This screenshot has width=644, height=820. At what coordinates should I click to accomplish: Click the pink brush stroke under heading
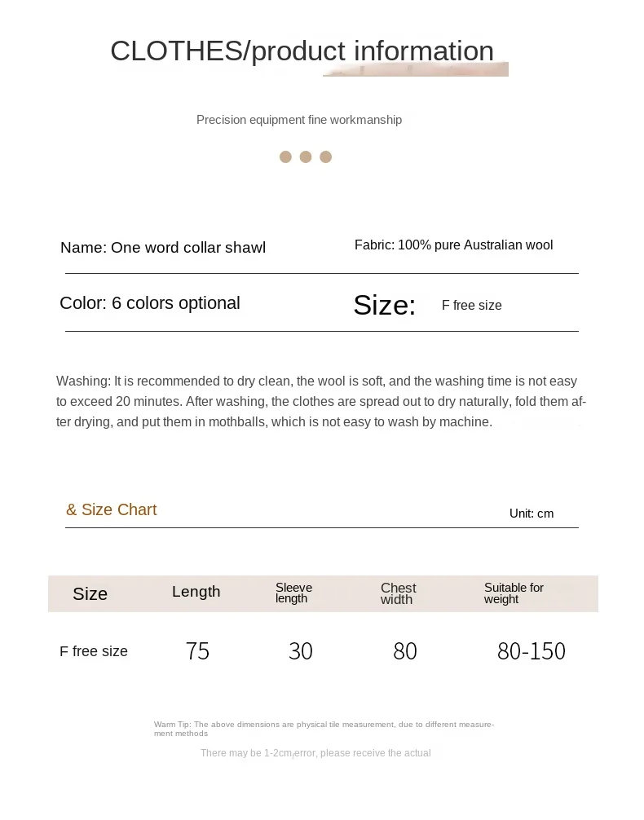coord(416,69)
